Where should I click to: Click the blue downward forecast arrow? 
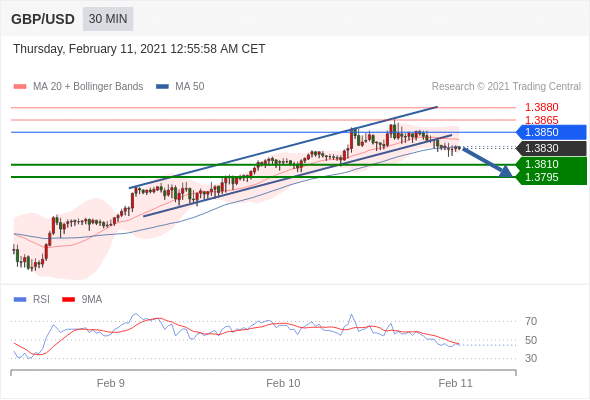(x=487, y=162)
